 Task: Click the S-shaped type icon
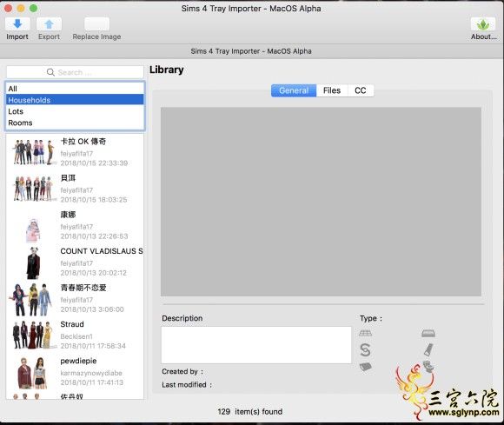[x=365, y=350]
